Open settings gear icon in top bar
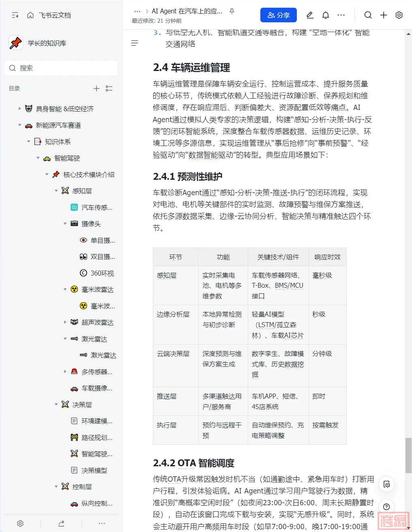Viewport: 412px width, 532px height. [x=399, y=15]
